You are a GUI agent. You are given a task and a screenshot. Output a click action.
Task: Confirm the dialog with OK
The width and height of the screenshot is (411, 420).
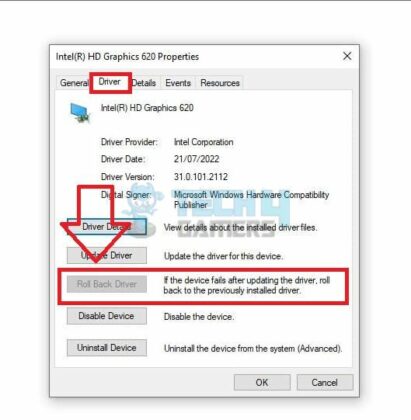tap(262, 382)
